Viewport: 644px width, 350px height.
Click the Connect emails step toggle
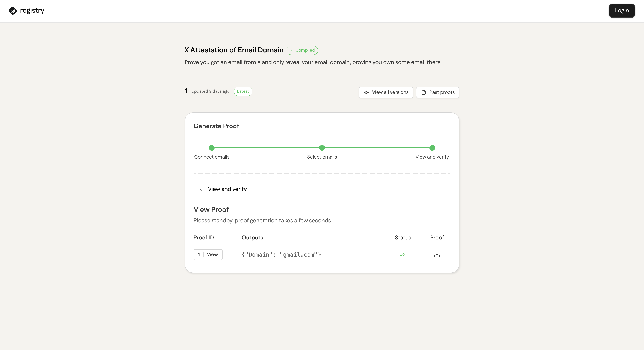pos(211,148)
